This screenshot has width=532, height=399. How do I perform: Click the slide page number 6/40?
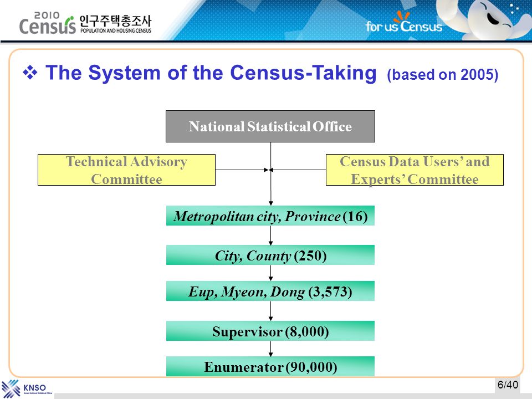point(508,385)
